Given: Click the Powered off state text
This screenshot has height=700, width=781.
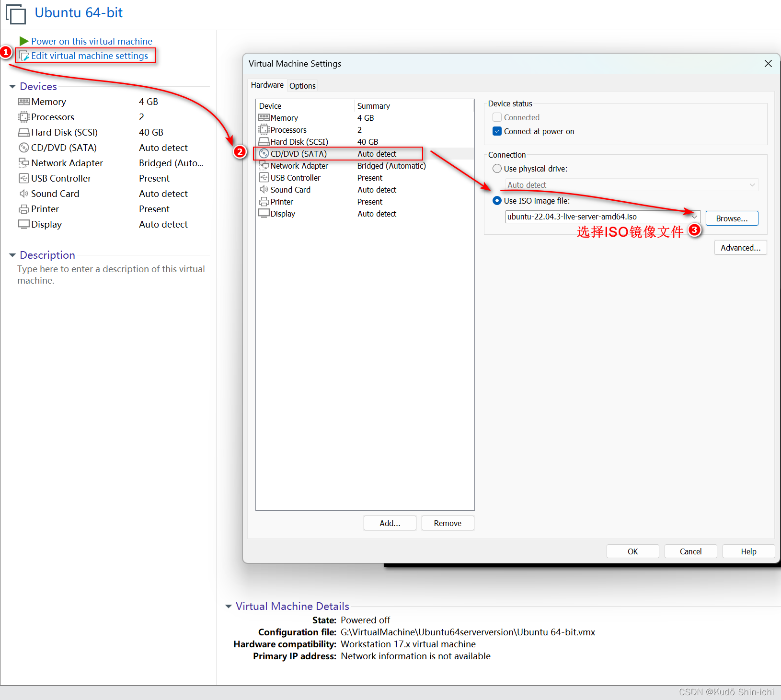Looking at the screenshot, I should click(365, 620).
